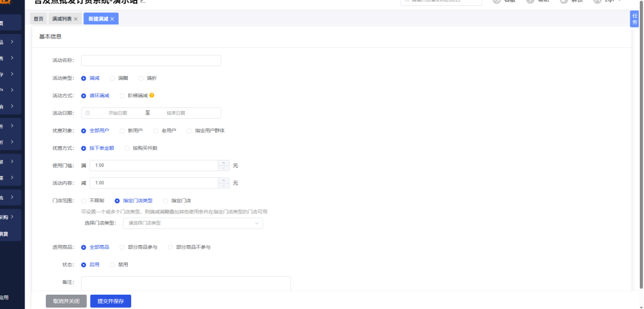Viewport: 644px width, 309px height.
Task: Close the 满减列表 tab with its X
Action: click(x=76, y=19)
